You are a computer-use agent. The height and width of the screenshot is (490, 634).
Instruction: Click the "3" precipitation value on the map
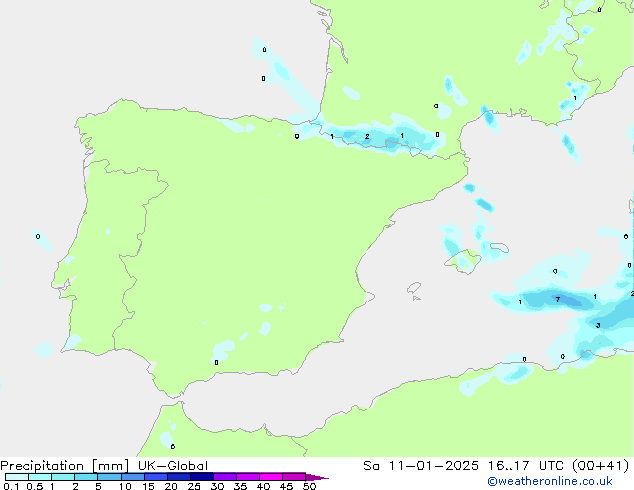click(x=598, y=325)
